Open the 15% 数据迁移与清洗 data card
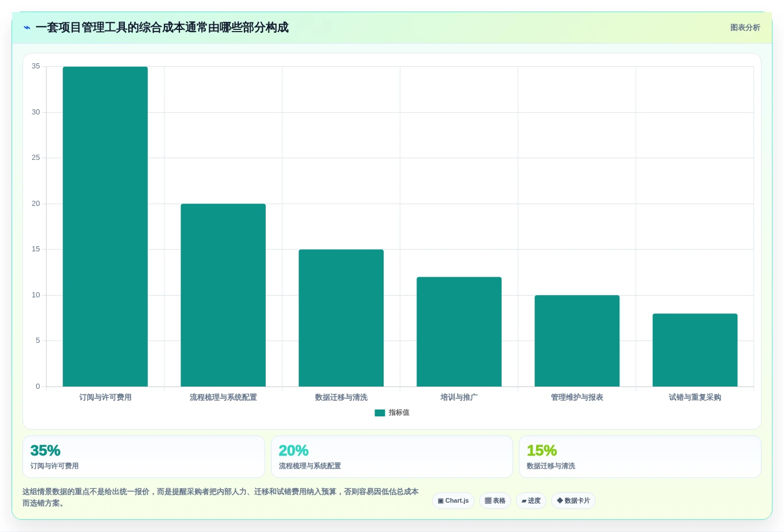 point(640,457)
